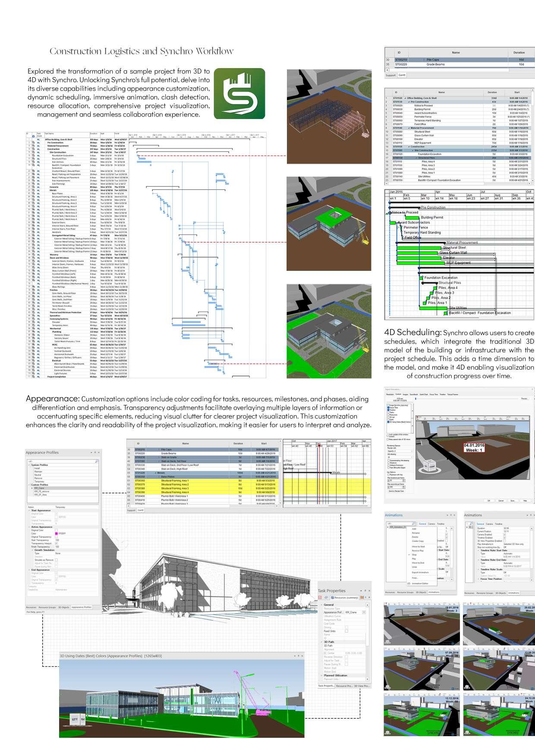Choose Move to End in context menu
This screenshot has height=756, width=535.
click(418, 563)
